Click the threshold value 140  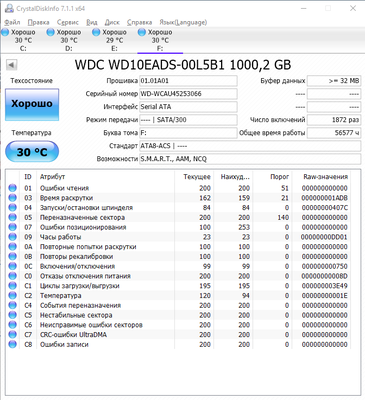coord(283,217)
